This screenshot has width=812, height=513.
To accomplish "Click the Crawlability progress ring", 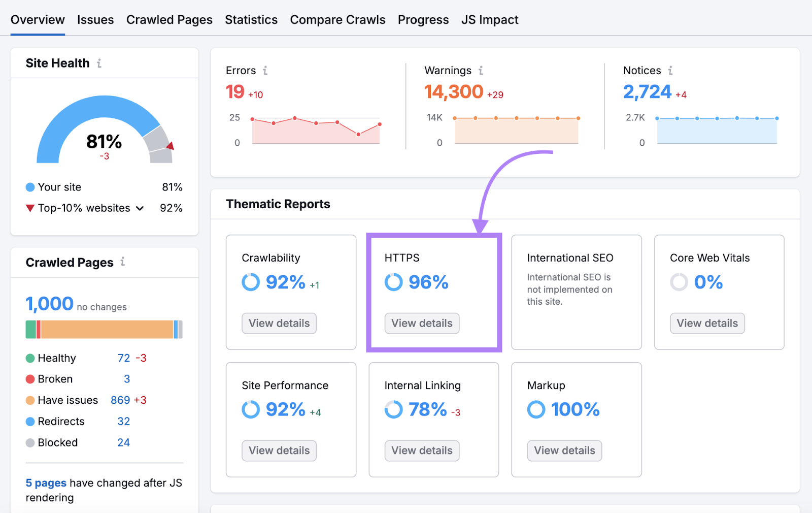I will pyautogui.click(x=250, y=282).
